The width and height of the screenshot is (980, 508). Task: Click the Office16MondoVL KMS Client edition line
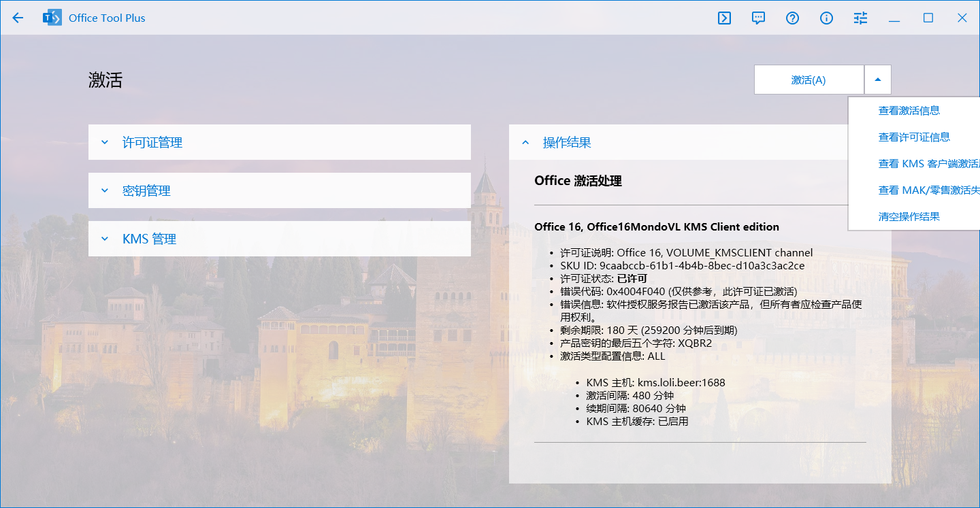[x=657, y=227]
